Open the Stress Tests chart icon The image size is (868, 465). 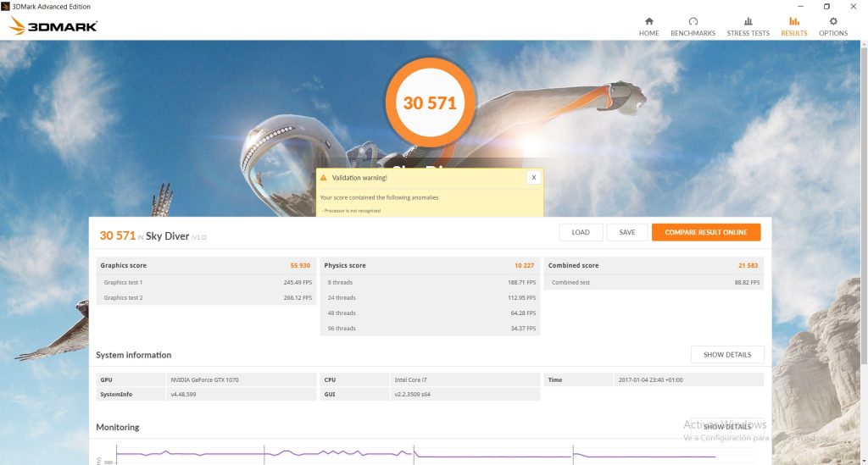[x=748, y=21]
